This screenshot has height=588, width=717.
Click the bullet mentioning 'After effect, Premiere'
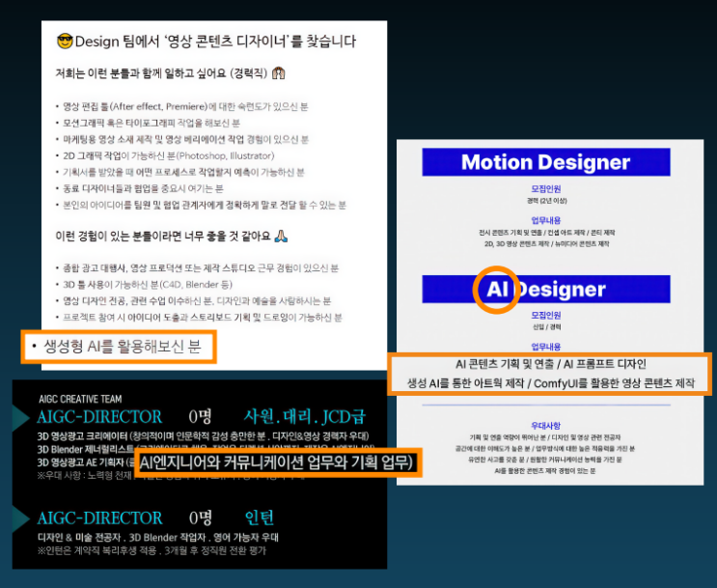tap(185, 106)
